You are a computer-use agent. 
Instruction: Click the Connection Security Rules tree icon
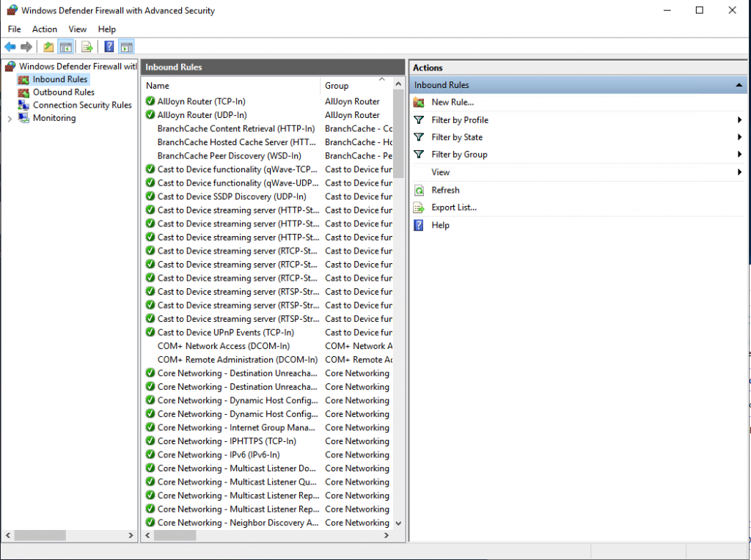point(23,105)
